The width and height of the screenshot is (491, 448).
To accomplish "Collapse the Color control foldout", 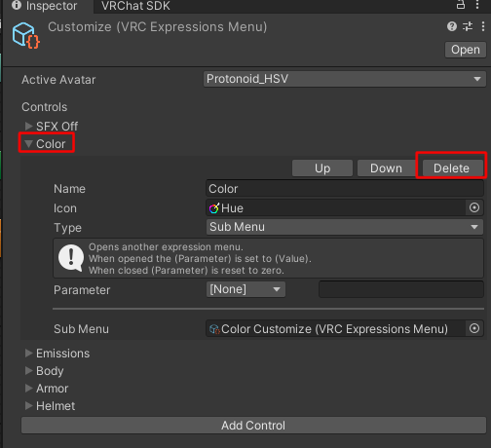I will tap(28, 143).
